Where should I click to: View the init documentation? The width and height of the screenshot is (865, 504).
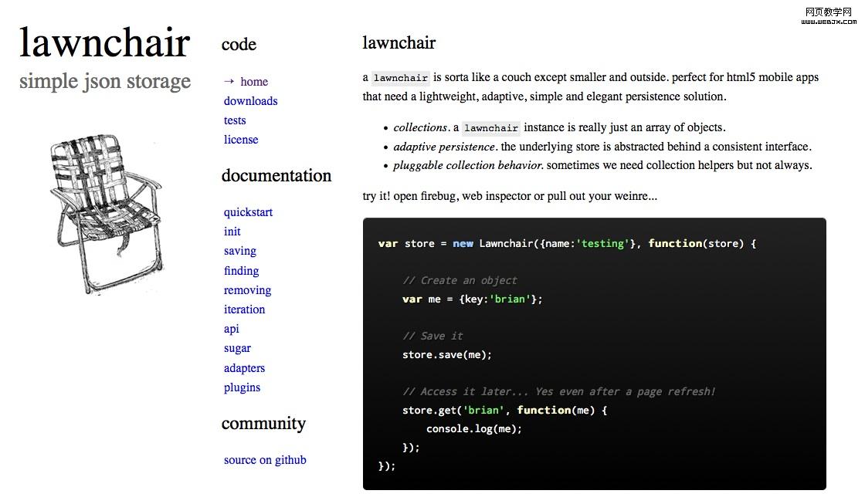click(232, 232)
